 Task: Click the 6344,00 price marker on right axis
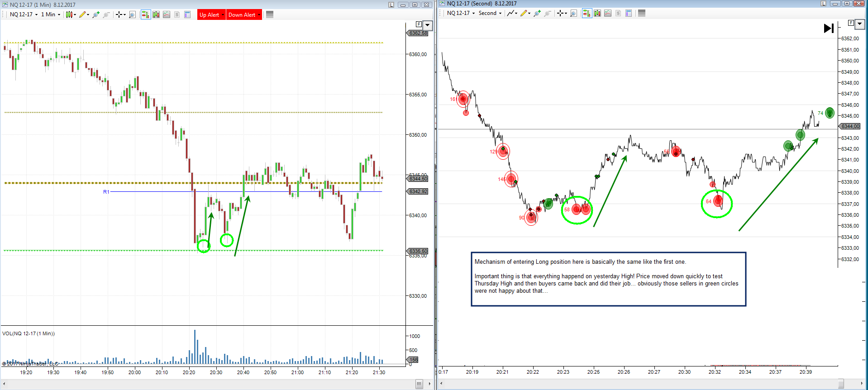pos(850,126)
